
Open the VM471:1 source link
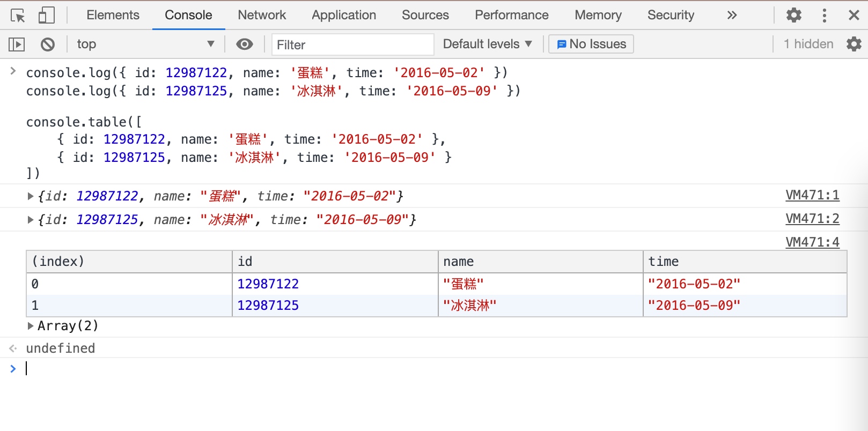click(x=813, y=195)
